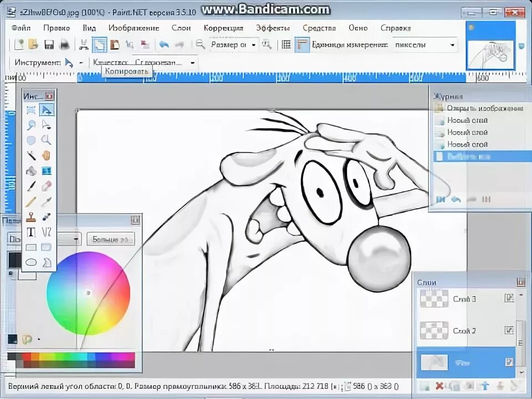
Task: Deselect all using the toolbar icon
Action: click(145, 45)
